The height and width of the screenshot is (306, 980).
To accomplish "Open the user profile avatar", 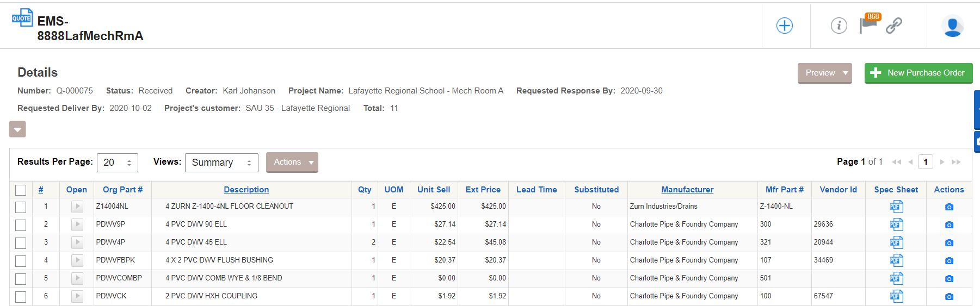I will [x=952, y=26].
